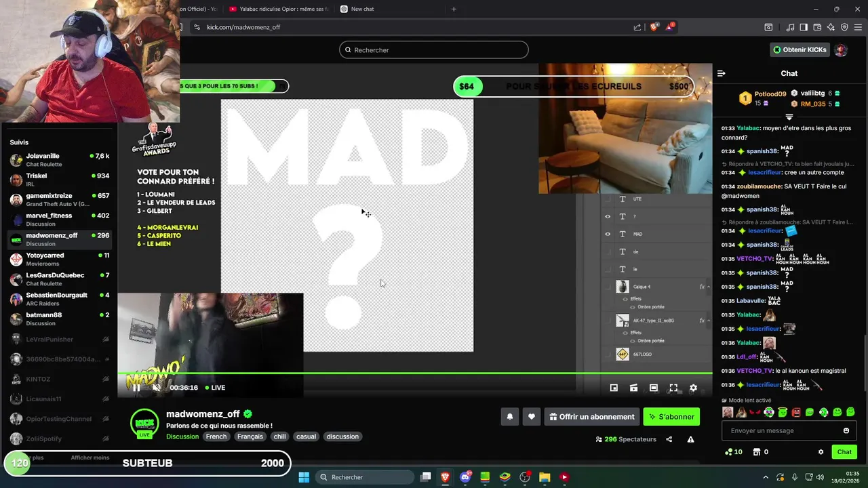Open Brave Rewards triangle icon
This screenshot has height=488, width=868.
670,27
